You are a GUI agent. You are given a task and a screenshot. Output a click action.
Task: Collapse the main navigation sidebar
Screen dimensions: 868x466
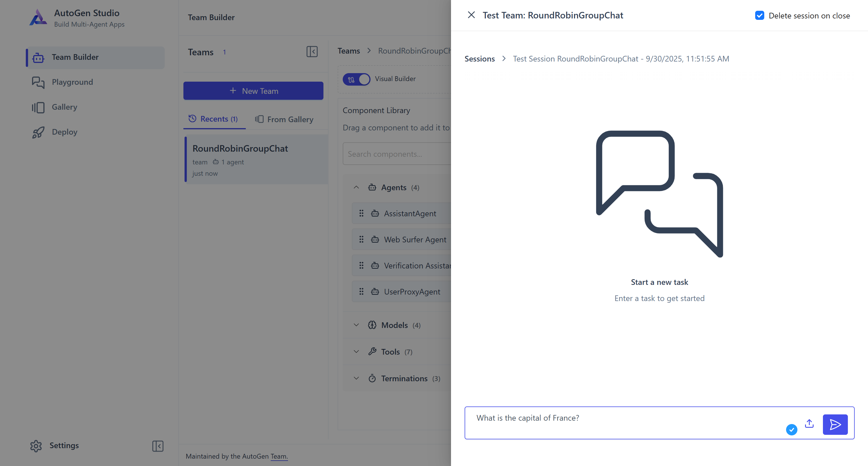pyautogui.click(x=158, y=446)
